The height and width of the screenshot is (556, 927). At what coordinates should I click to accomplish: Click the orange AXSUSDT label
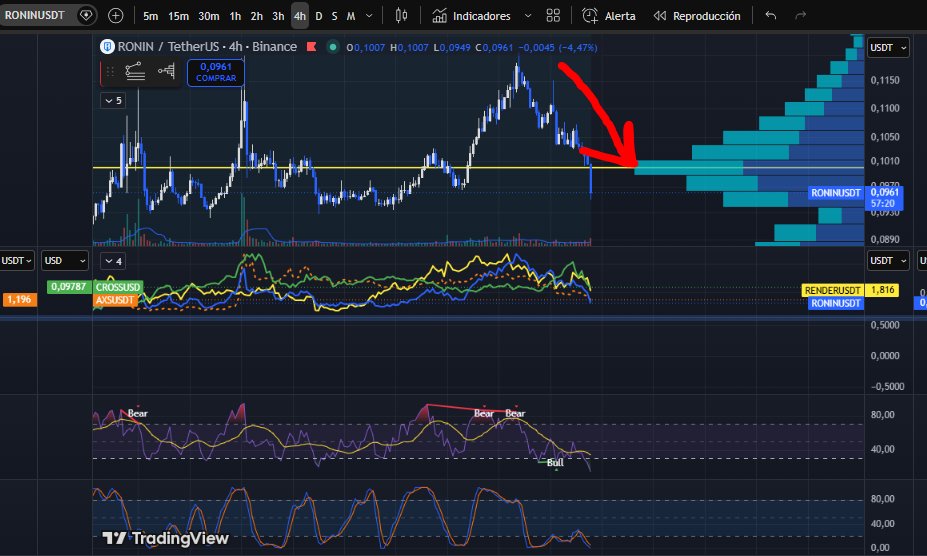tap(115, 300)
